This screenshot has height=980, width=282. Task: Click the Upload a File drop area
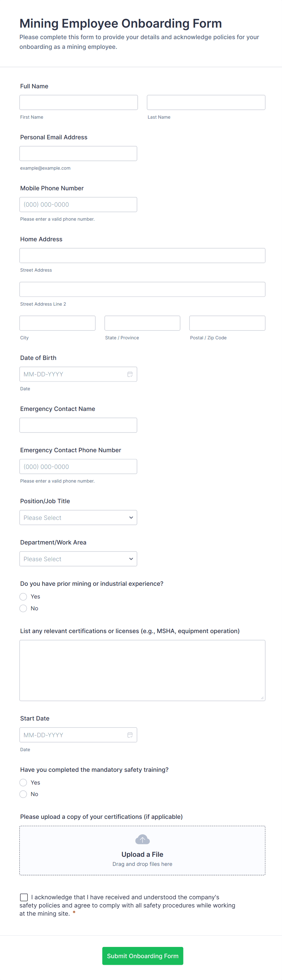pyautogui.click(x=143, y=850)
